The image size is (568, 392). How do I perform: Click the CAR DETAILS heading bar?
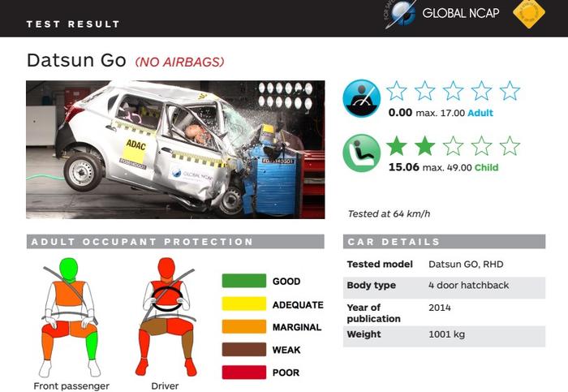444,242
